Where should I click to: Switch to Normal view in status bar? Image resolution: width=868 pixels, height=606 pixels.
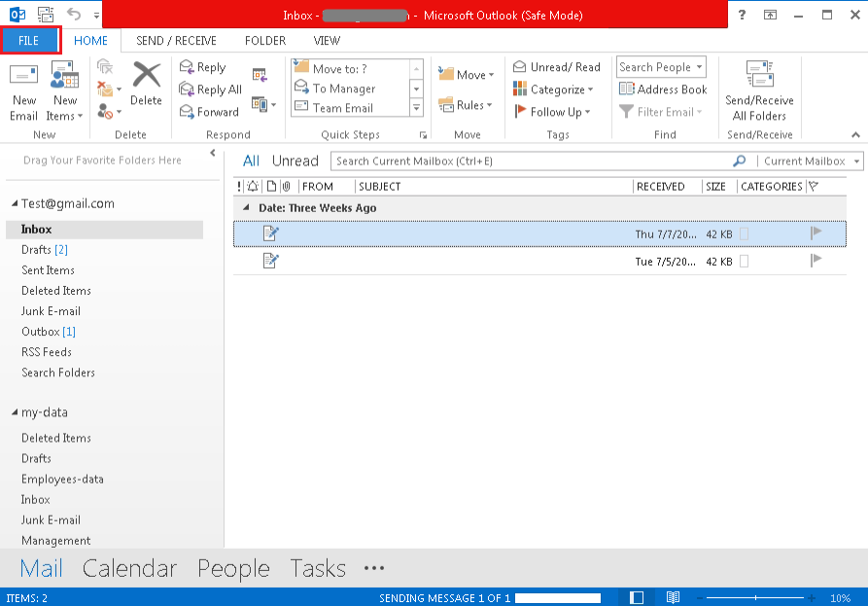tap(637, 597)
